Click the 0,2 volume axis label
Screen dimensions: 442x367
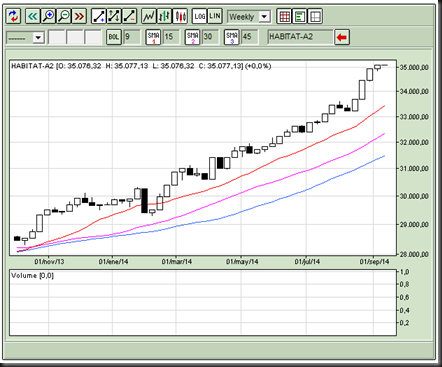pyautogui.click(x=404, y=323)
